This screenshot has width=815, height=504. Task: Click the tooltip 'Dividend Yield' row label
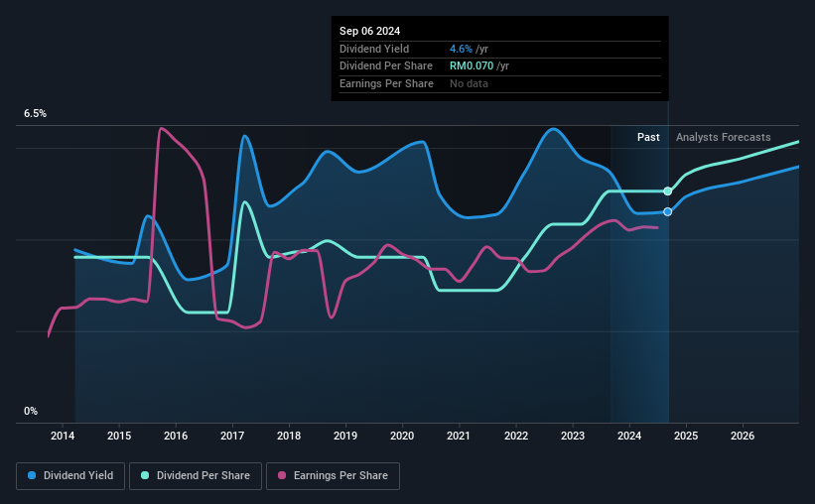pos(374,49)
